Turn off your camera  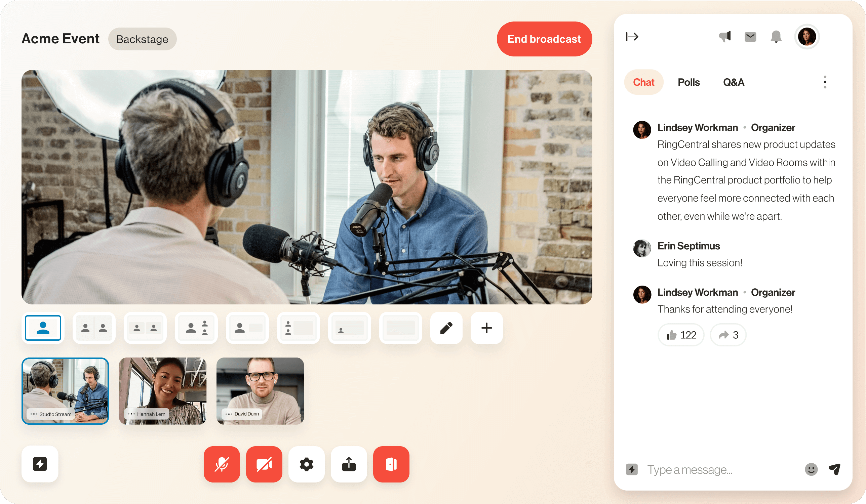tap(264, 464)
